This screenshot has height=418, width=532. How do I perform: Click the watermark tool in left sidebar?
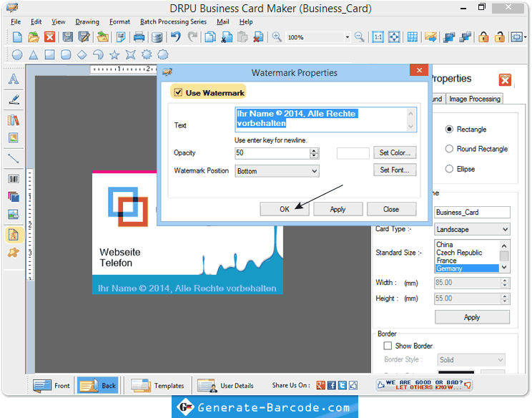pyautogui.click(x=14, y=235)
